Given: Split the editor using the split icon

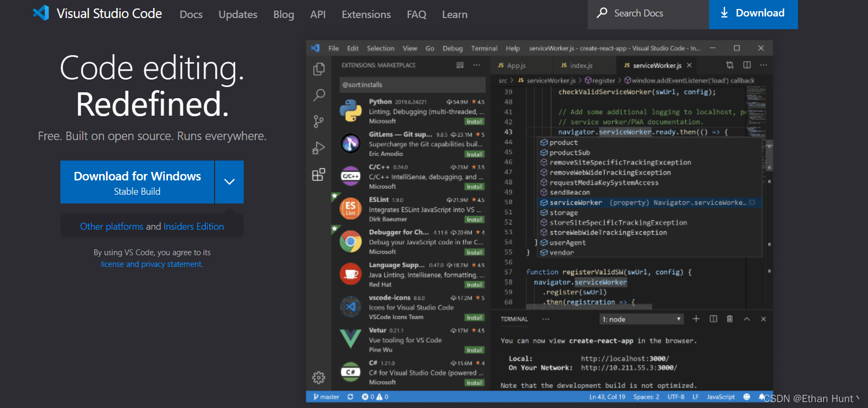Looking at the screenshot, I should (747, 65).
